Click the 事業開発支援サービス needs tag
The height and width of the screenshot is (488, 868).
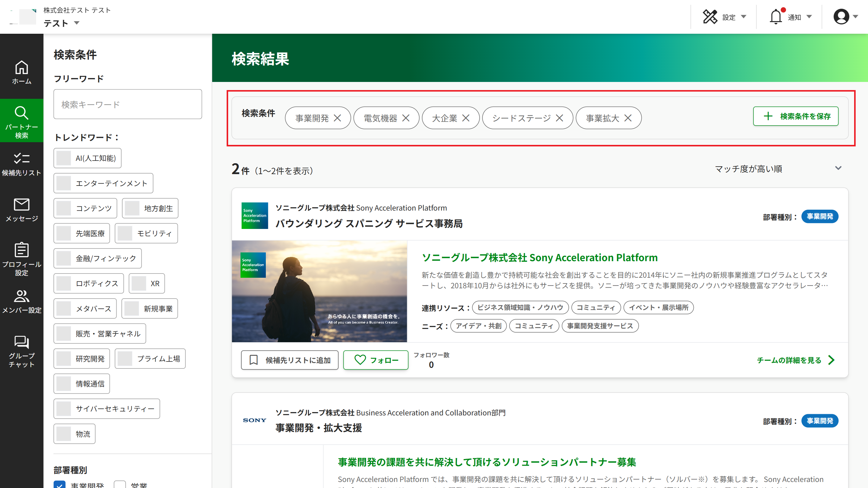click(x=600, y=326)
